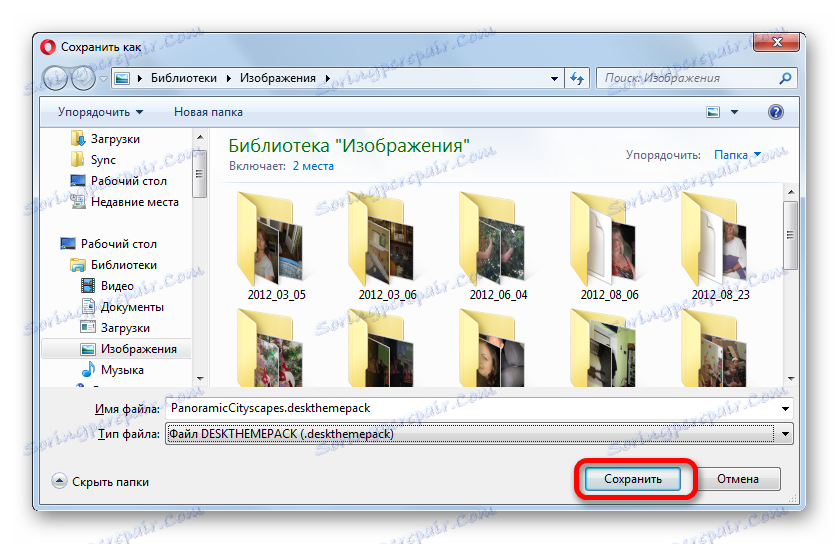The width and height of the screenshot is (839, 544).
Task: Select folder 2012_08_06
Action: [609, 247]
